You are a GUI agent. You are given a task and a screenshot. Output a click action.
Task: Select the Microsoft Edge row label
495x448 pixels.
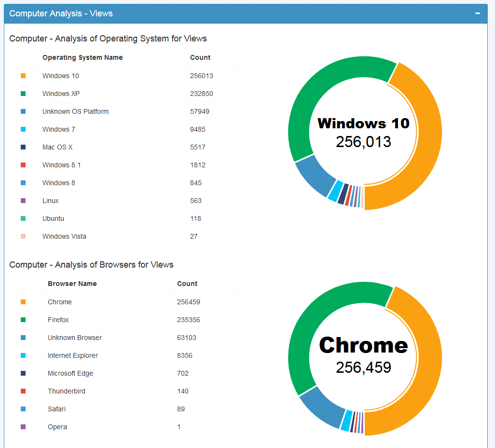tap(70, 373)
